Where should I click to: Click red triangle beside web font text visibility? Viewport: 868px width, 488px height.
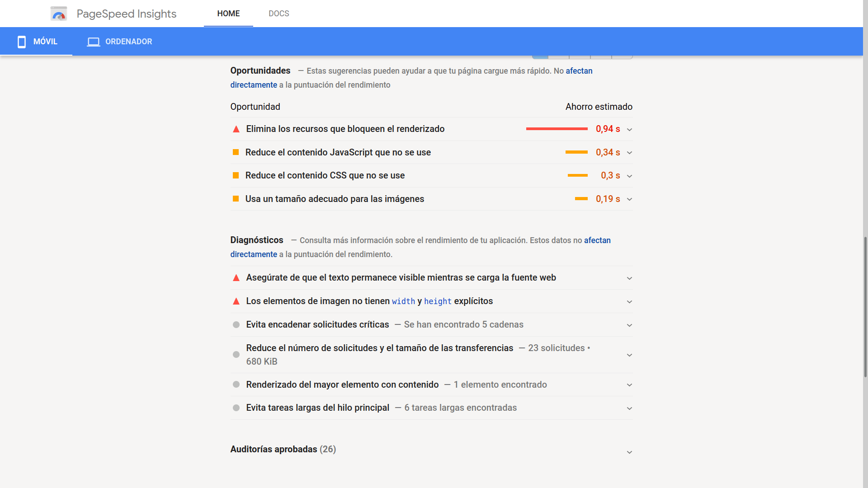click(x=236, y=278)
